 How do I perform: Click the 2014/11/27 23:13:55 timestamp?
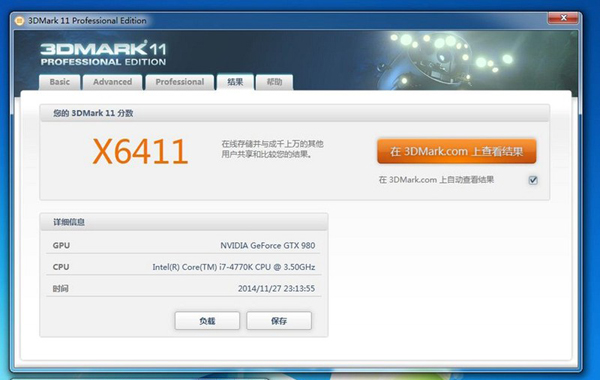[x=276, y=288]
